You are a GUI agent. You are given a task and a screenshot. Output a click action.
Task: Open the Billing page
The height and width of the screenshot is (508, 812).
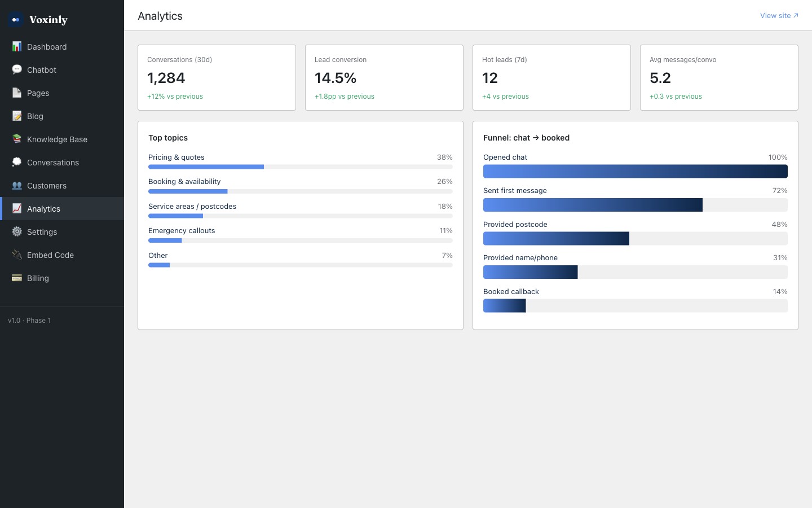tap(62, 278)
